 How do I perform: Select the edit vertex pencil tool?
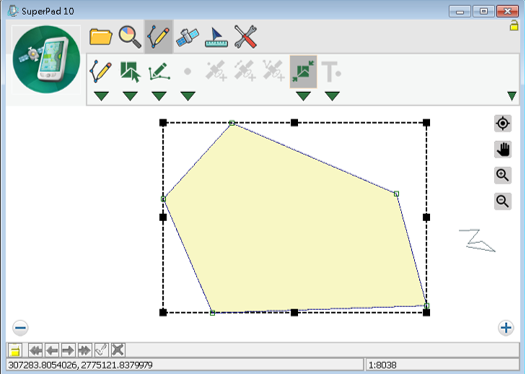(159, 71)
